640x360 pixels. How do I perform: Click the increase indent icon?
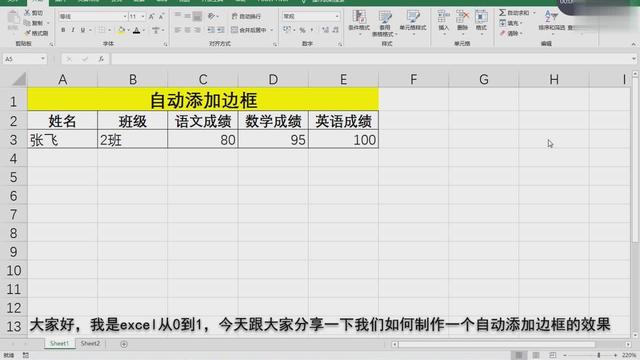click(x=220, y=30)
